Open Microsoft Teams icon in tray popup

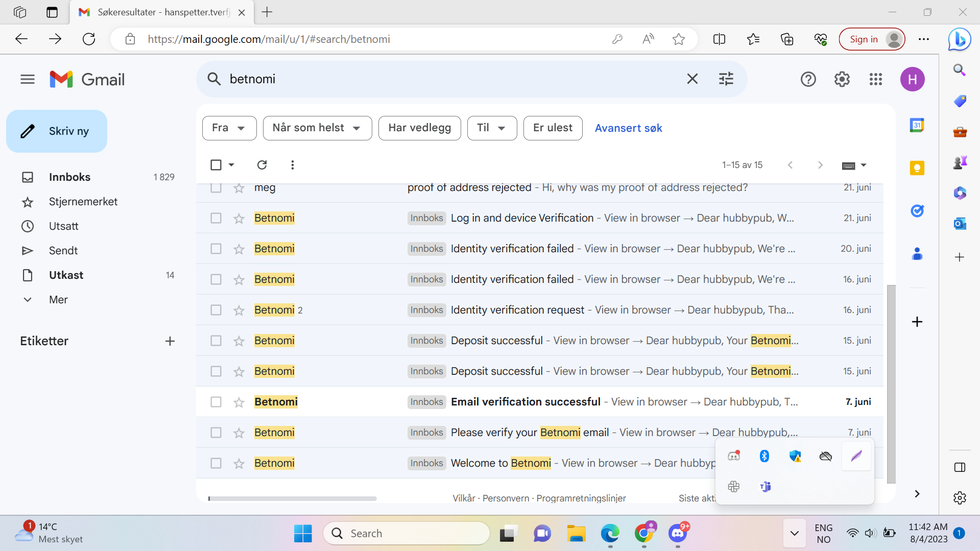(x=764, y=487)
